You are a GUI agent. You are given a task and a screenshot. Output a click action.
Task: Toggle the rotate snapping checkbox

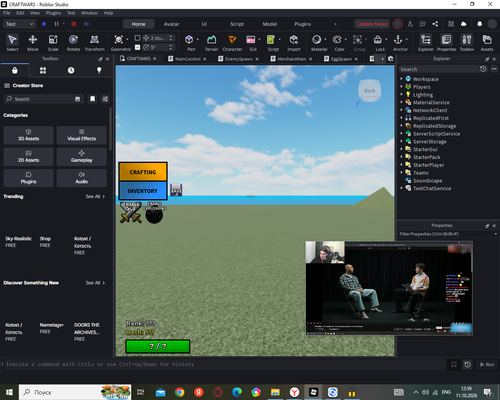point(137,47)
